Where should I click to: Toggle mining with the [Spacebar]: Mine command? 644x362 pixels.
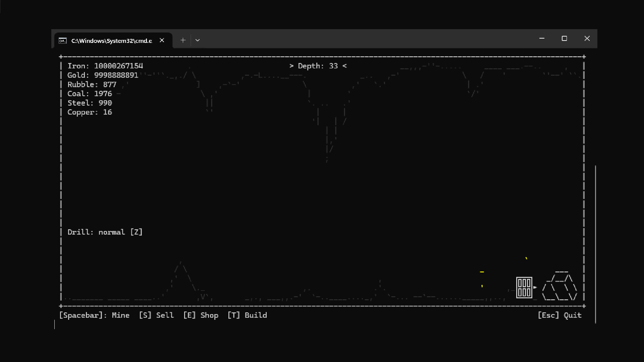coord(94,315)
